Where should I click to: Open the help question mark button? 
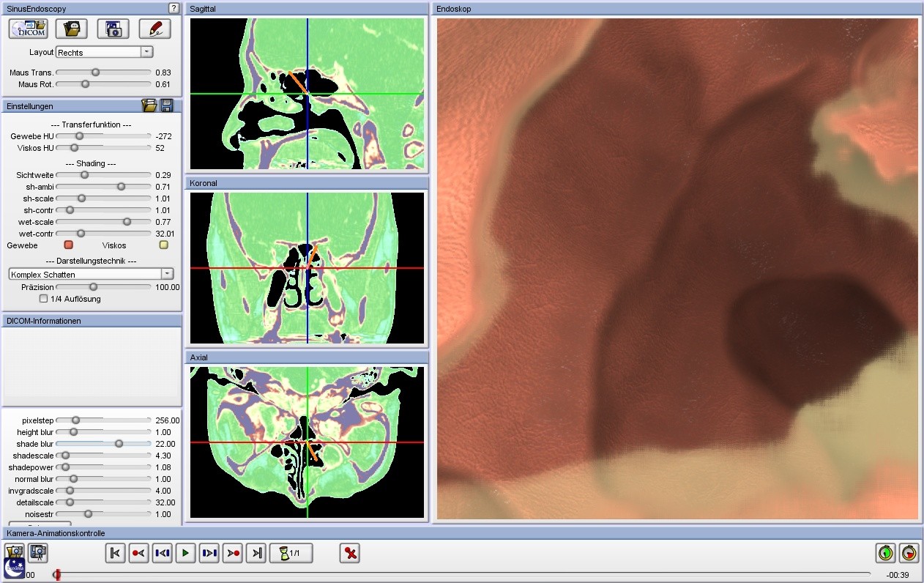174,8
